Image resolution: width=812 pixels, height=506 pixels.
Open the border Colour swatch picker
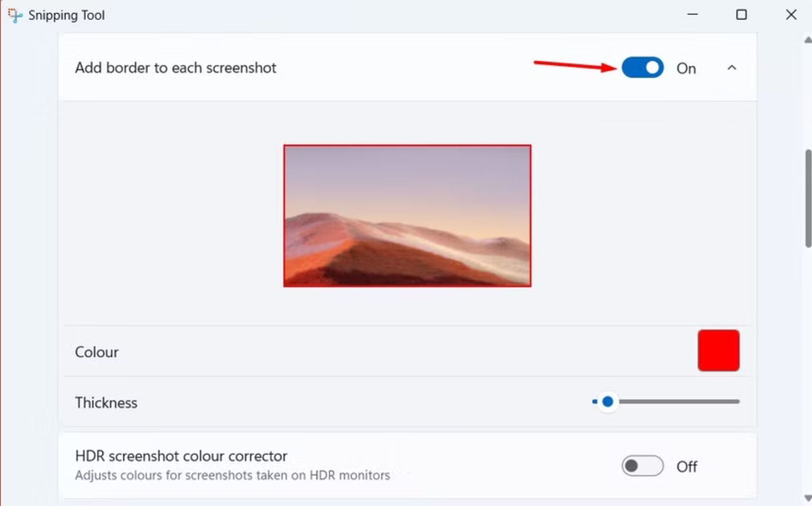pyautogui.click(x=718, y=350)
